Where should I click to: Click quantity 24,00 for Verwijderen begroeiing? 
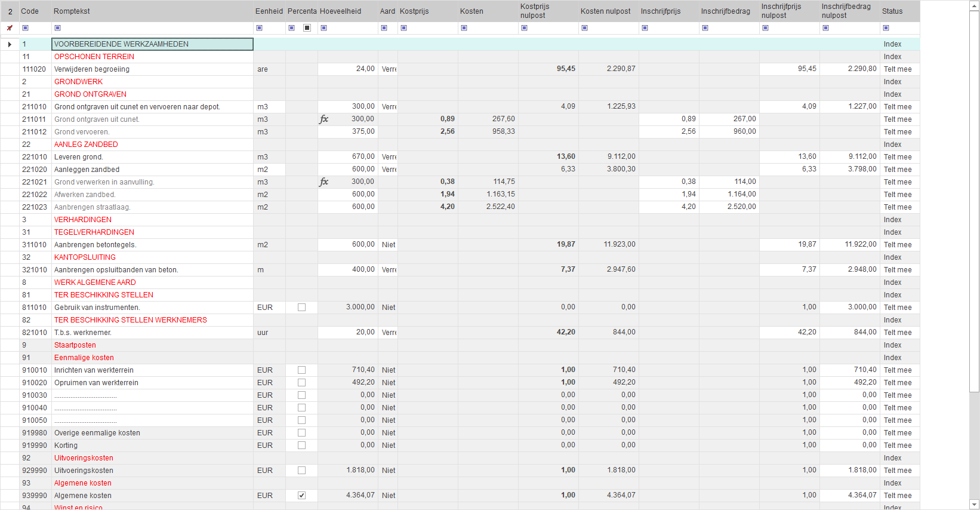(348, 69)
